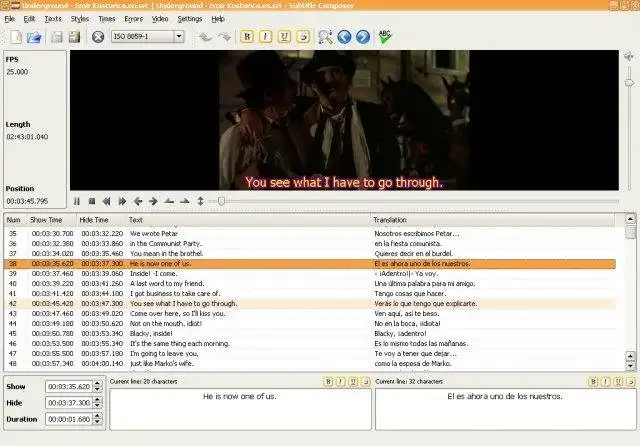Save the subtitle with floppy icon
The width and height of the screenshot is (640, 446).
coord(56,37)
